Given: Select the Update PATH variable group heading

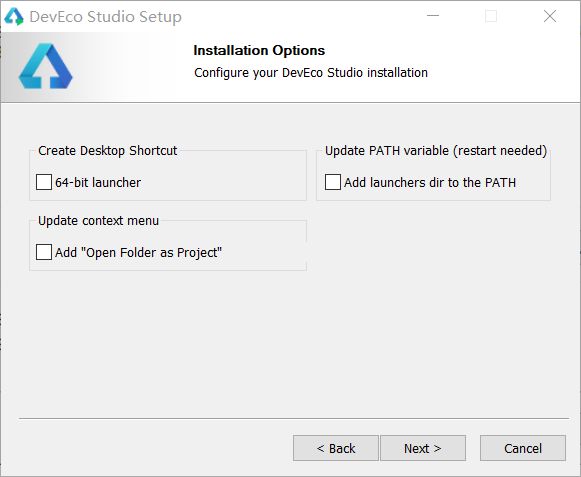Looking at the screenshot, I should (436, 150).
